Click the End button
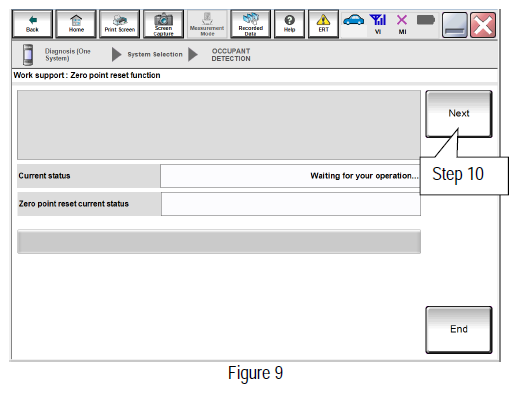This screenshot has width=518, height=393. 459,329
